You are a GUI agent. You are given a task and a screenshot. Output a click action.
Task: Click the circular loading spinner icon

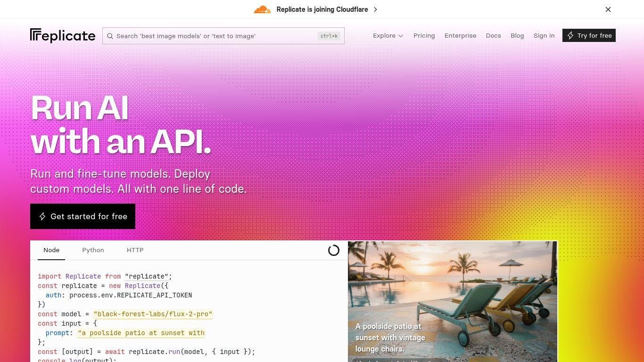333,250
